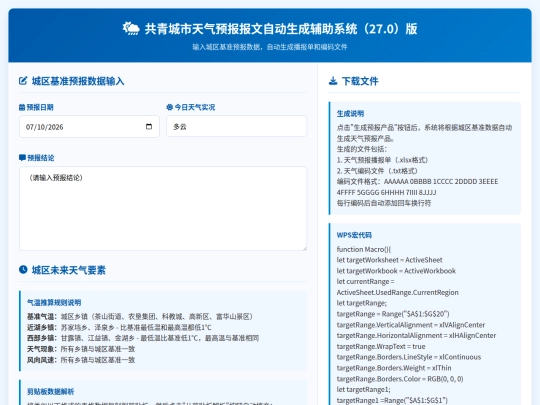
Task: Click the main system title in header
Action: (x=281, y=29)
